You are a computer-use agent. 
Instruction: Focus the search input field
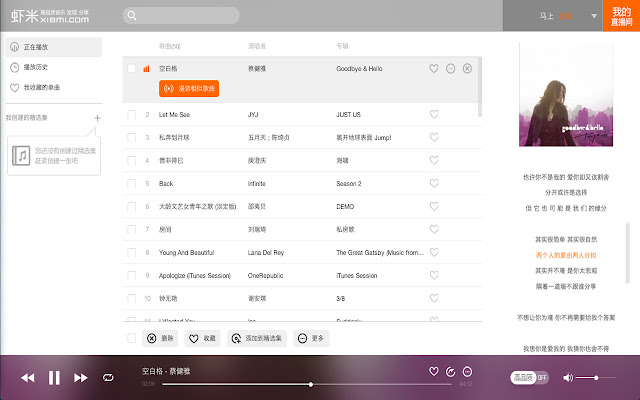(x=181, y=16)
